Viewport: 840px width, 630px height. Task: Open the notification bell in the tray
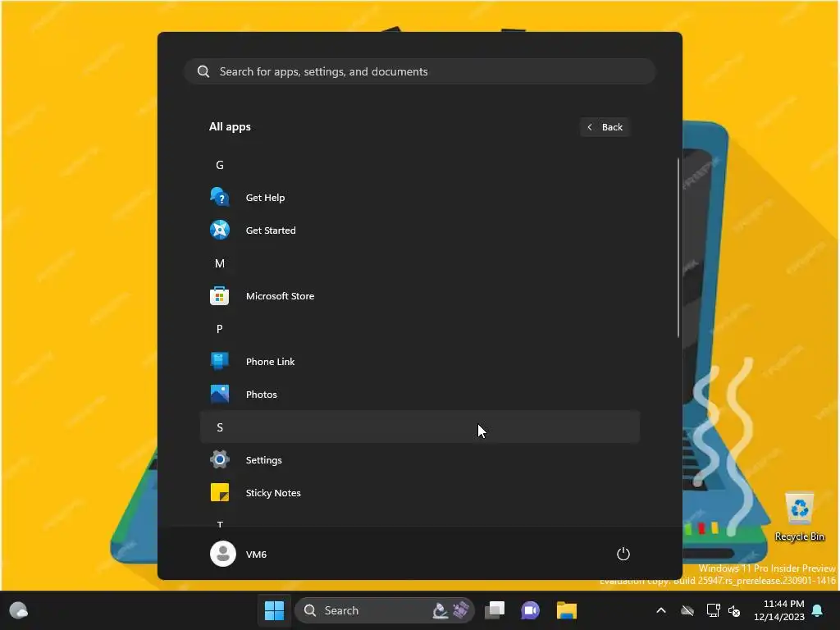point(818,610)
